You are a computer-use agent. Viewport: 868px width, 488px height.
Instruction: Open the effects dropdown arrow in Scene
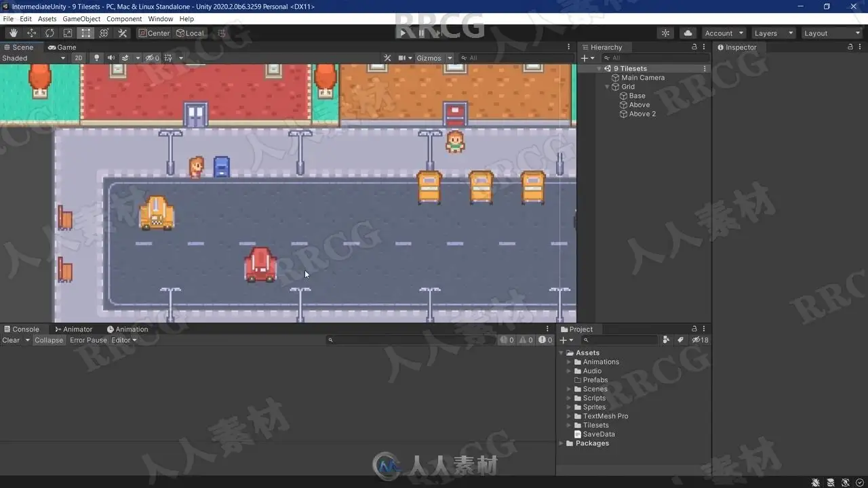coord(138,58)
